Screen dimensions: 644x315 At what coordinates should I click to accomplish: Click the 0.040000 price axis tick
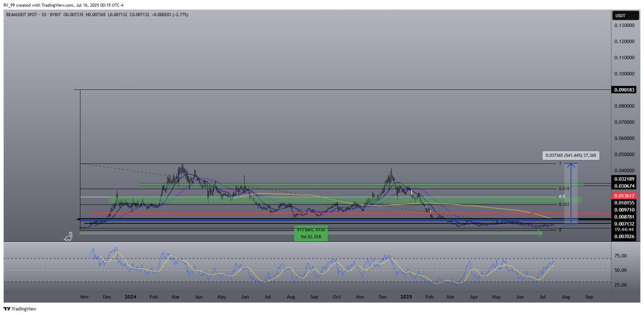tap(623, 170)
